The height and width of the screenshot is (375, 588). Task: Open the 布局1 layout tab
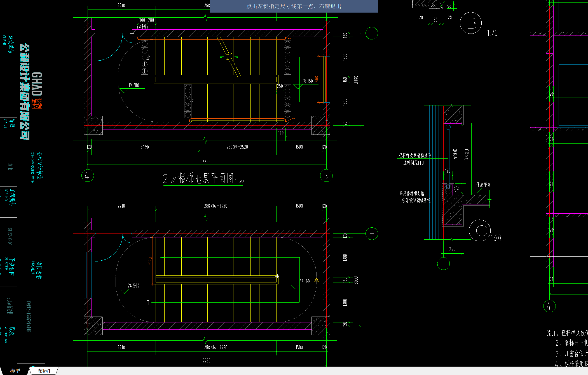pyautogui.click(x=44, y=371)
